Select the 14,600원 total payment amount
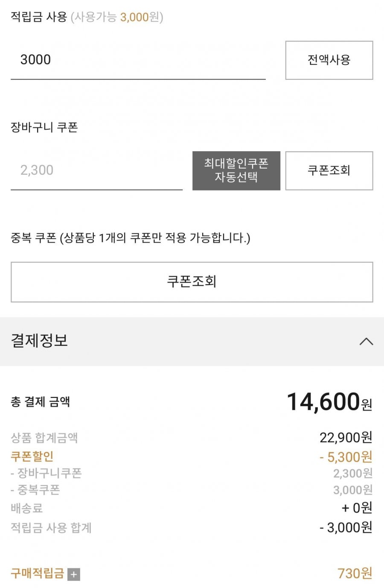This screenshot has height=588, width=384. pos(329,402)
